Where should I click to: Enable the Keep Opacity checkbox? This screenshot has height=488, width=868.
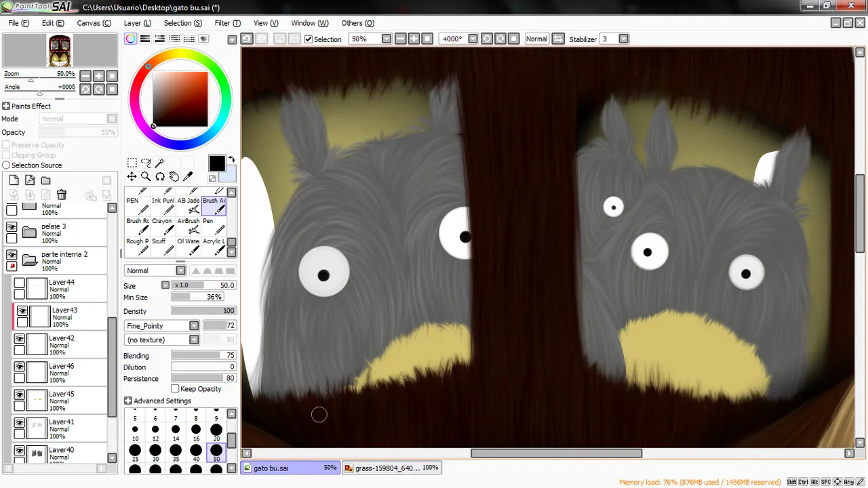(175, 389)
